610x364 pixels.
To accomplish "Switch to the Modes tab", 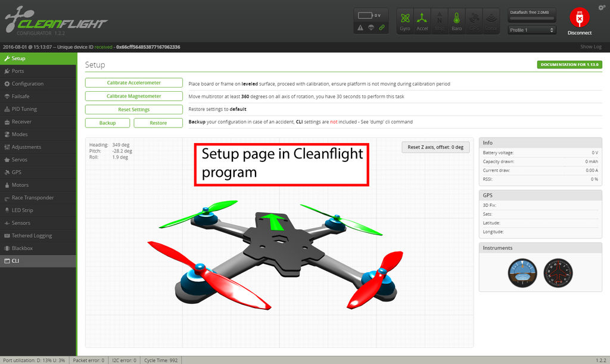I will tap(38, 134).
